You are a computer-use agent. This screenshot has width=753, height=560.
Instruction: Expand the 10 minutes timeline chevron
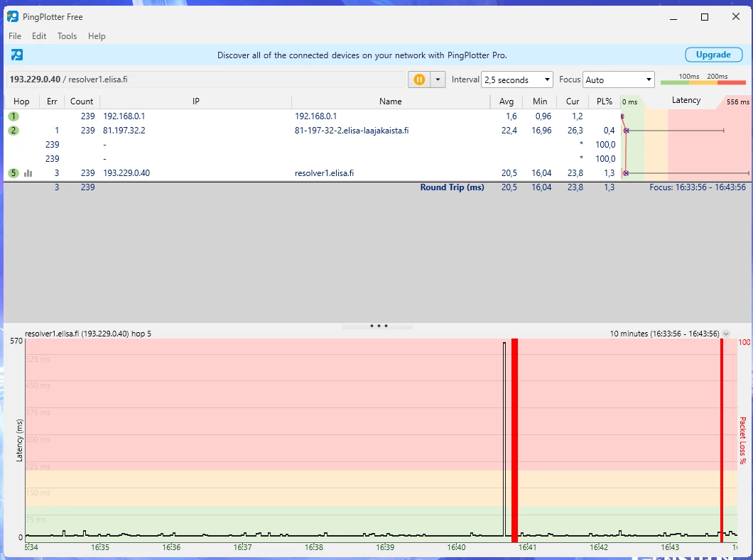click(x=726, y=334)
